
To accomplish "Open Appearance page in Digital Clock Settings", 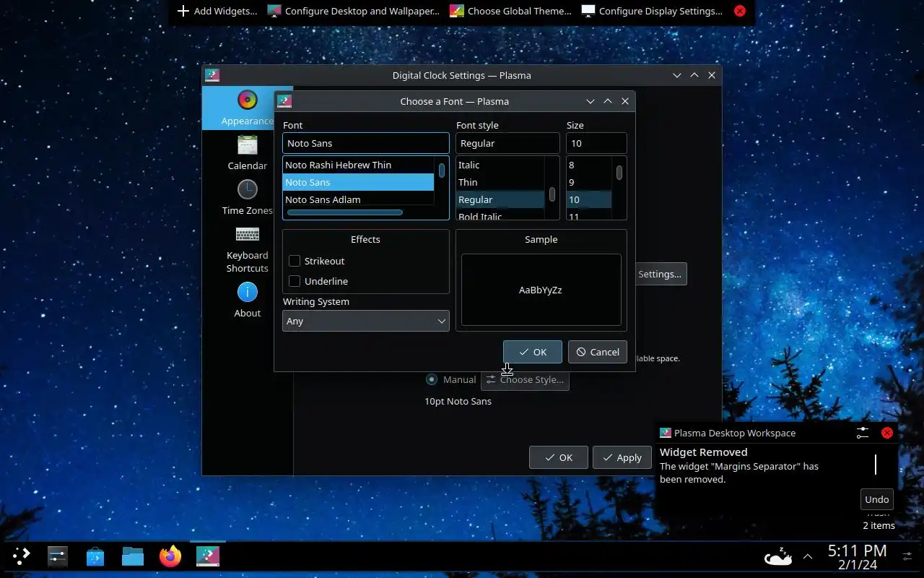I will click(x=247, y=108).
